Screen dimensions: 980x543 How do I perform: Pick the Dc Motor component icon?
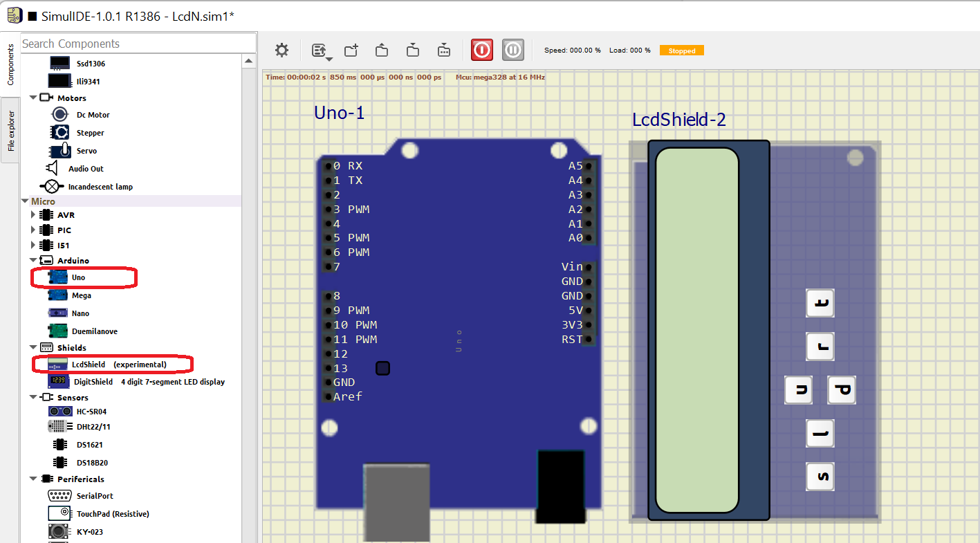[x=61, y=115]
